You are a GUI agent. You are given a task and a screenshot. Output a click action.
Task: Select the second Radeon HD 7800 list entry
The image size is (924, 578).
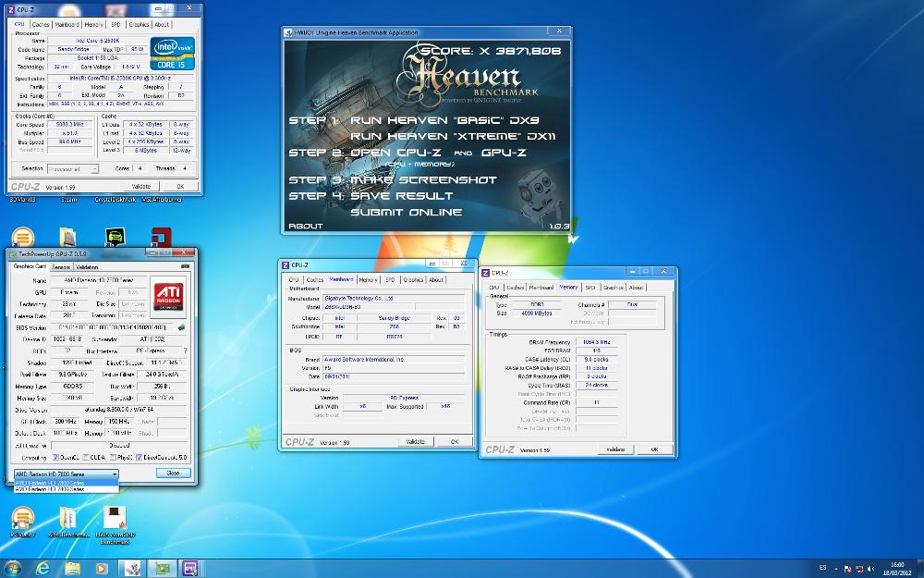click(66, 489)
